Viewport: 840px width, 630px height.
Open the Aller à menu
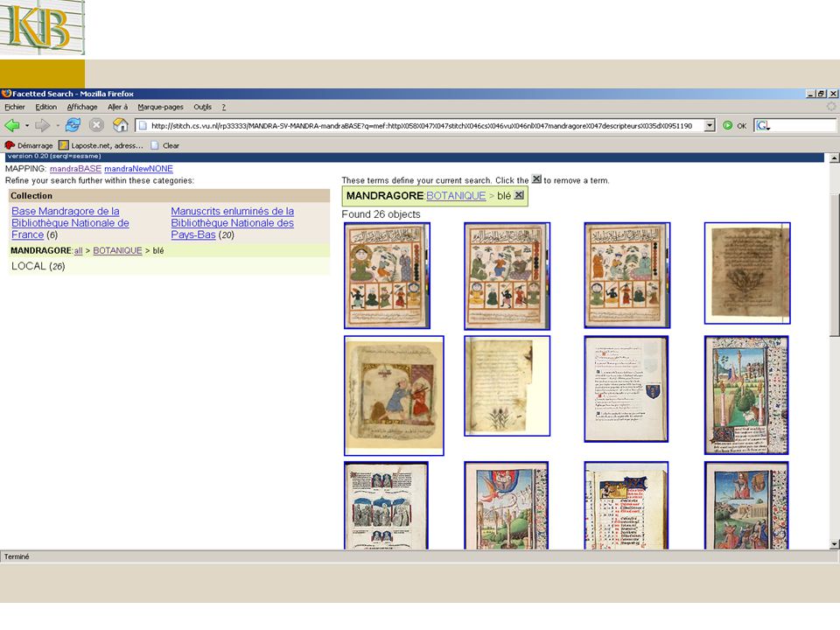coord(118,107)
